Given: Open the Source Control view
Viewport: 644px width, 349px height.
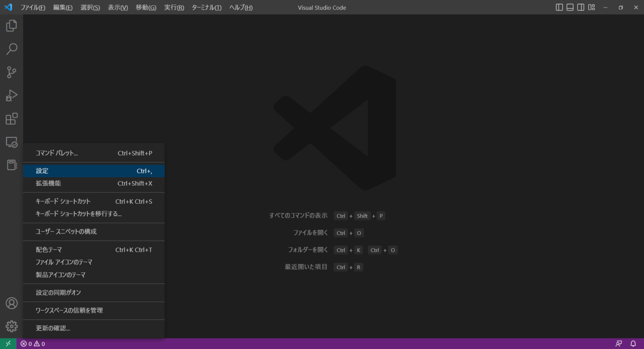Looking at the screenshot, I should (x=11, y=72).
